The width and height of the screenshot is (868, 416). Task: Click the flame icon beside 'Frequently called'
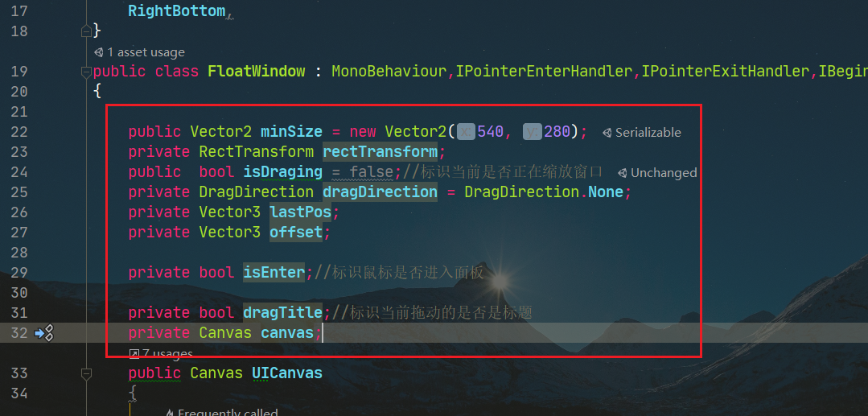pos(171,413)
